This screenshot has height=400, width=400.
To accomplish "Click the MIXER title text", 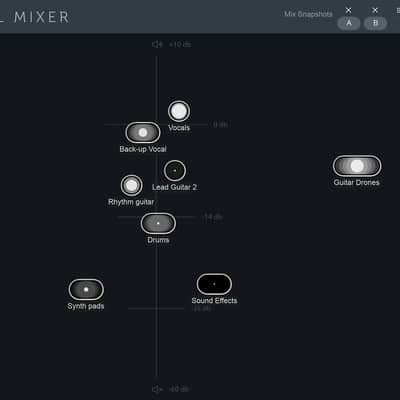I will tap(42, 17).
